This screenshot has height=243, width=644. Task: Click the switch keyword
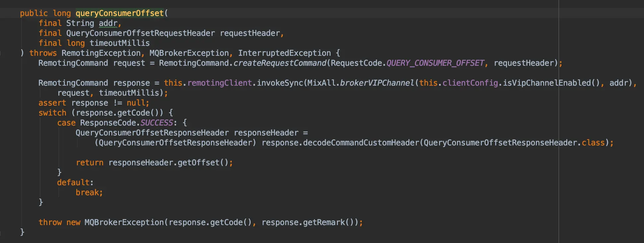52,113
